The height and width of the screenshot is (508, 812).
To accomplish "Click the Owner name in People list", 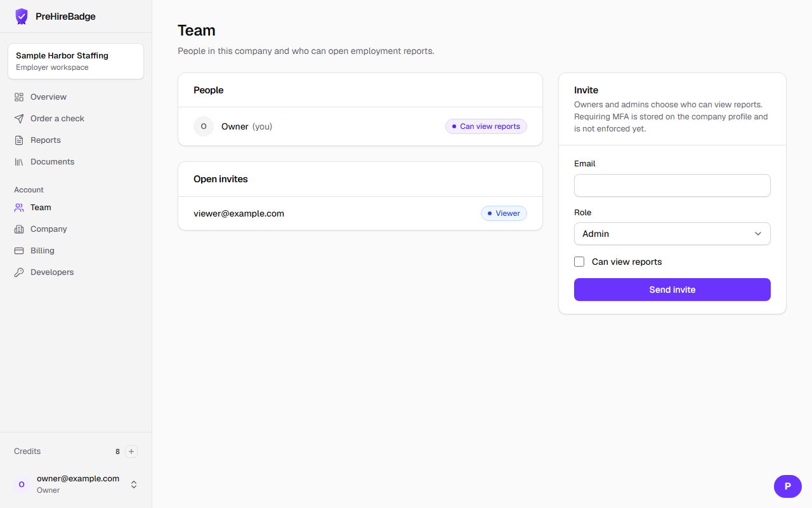I will [235, 126].
